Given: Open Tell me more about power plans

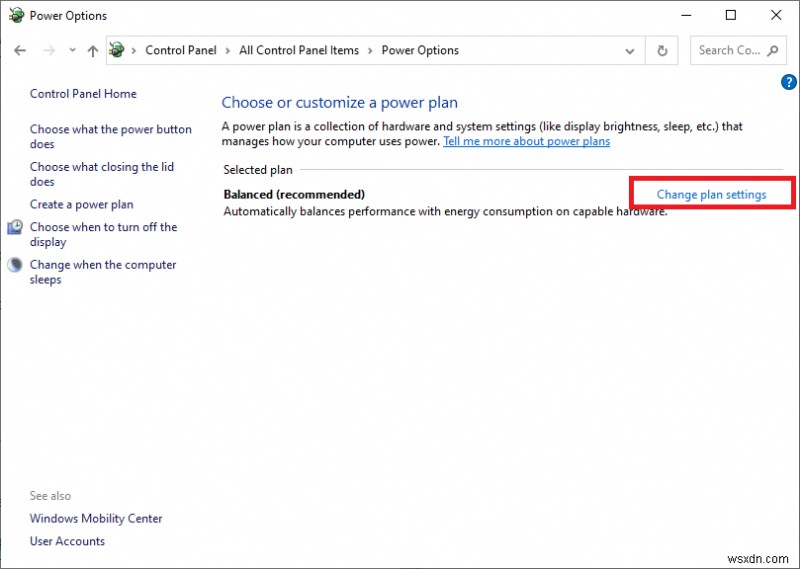Looking at the screenshot, I should (x=527, y=141).
